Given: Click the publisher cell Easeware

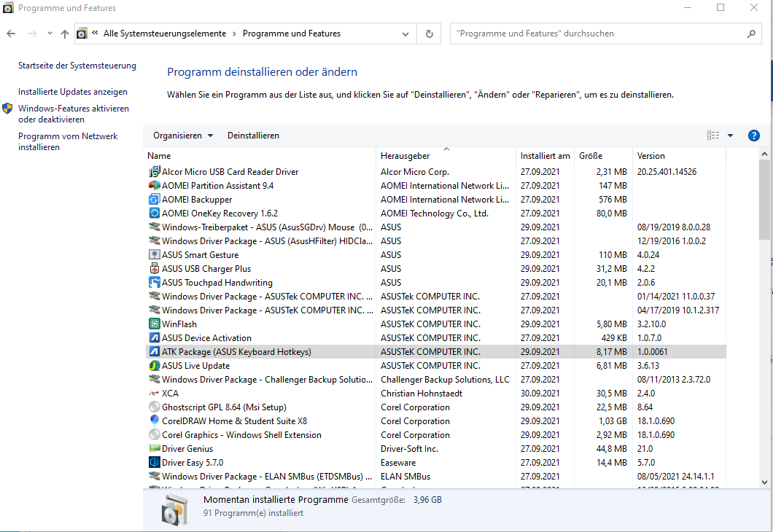Looking at the screenshot, I should pos(398,463).
